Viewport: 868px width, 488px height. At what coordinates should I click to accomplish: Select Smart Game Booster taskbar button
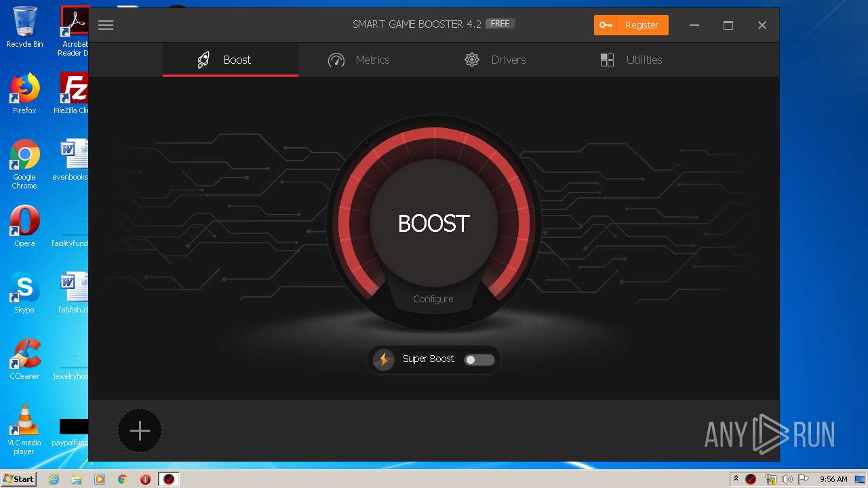point(169,479)
